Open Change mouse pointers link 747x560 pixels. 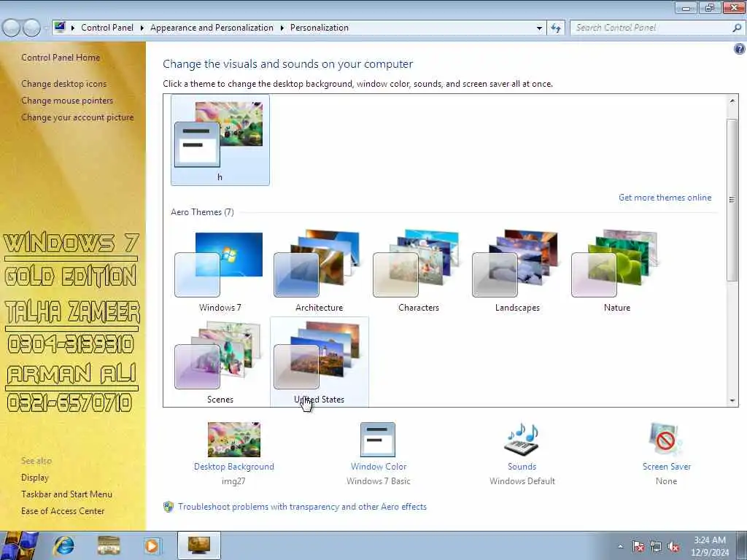coord(67,101)
